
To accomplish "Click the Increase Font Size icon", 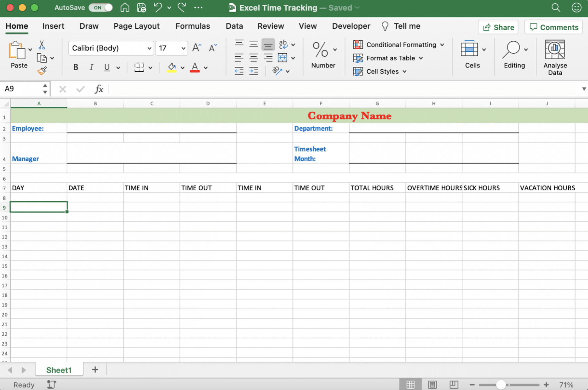I will tap(197, 48).
